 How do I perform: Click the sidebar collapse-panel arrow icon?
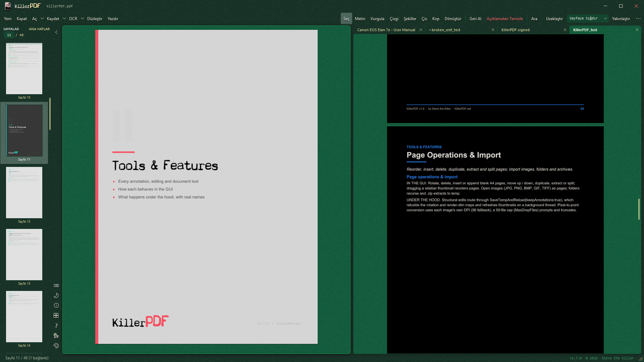(56, 286)
